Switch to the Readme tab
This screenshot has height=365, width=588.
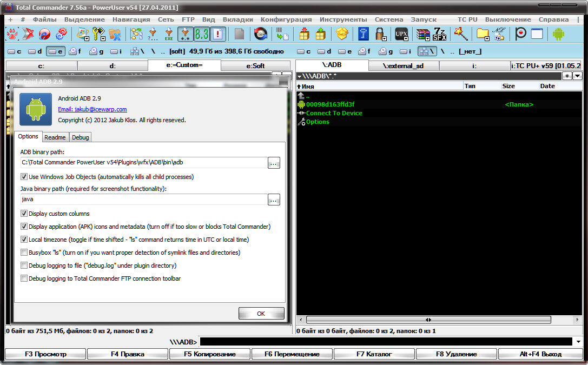(55, 137)
